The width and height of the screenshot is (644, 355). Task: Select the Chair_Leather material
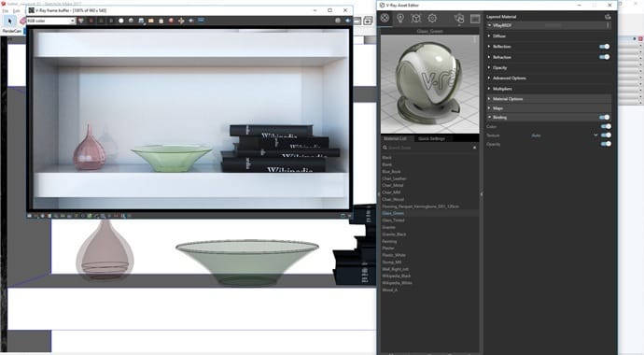394,178
